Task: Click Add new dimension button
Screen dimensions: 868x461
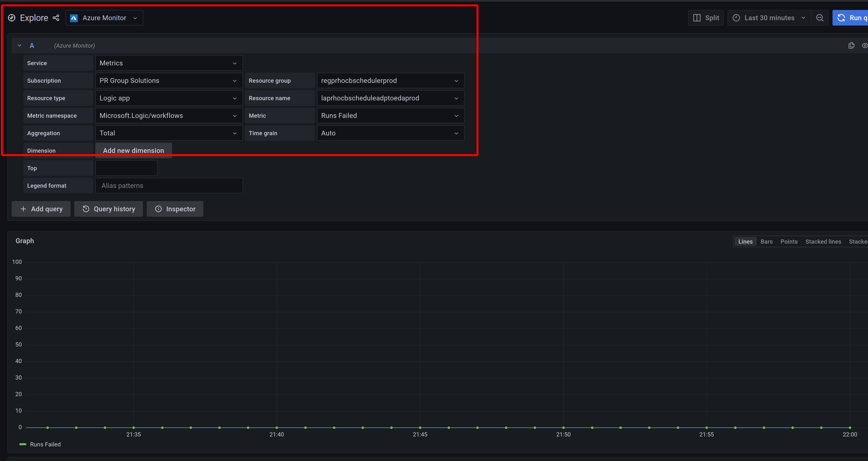Action: coord(133,151)
